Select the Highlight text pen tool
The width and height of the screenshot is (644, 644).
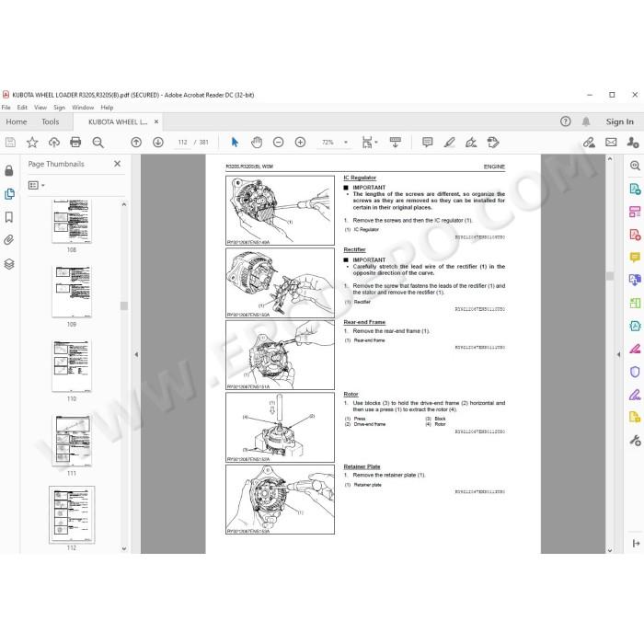449,143
